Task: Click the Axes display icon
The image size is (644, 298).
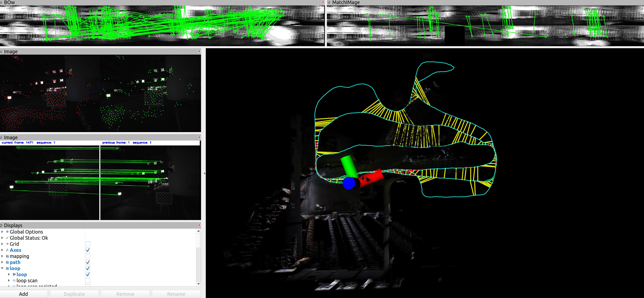Action: coord(7,250)
